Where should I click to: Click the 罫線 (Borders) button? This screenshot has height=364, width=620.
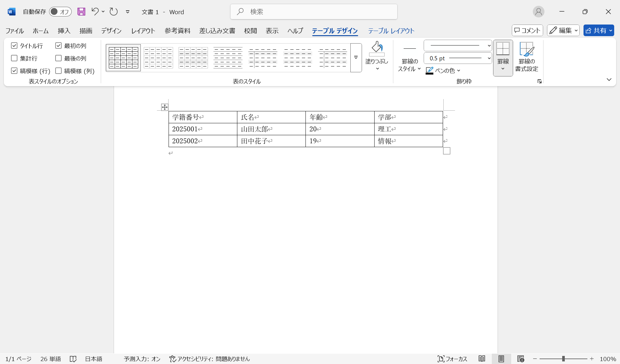tap(503, 57)
